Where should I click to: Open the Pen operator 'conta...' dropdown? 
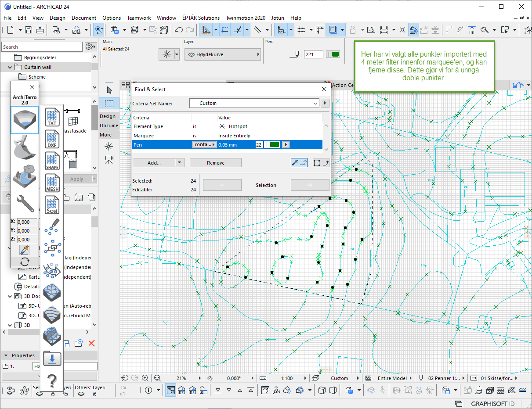pyautogui.click(x=205, y=145)
